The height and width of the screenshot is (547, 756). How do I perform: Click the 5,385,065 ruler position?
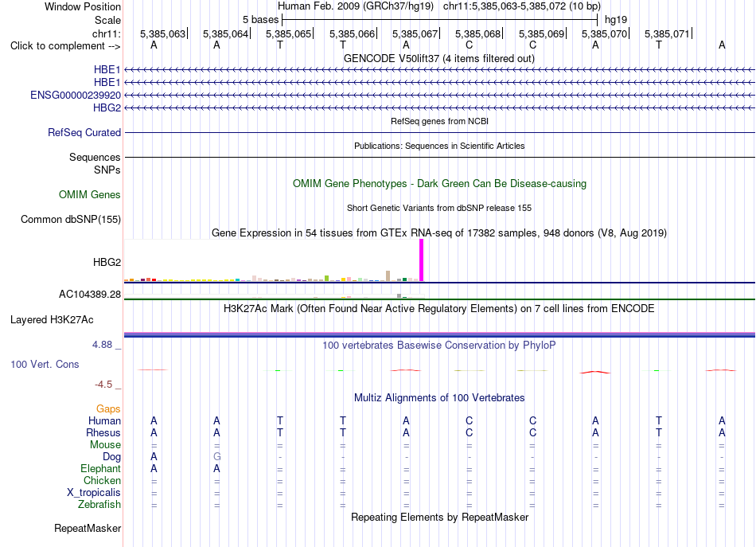click(x=289, y=33)
